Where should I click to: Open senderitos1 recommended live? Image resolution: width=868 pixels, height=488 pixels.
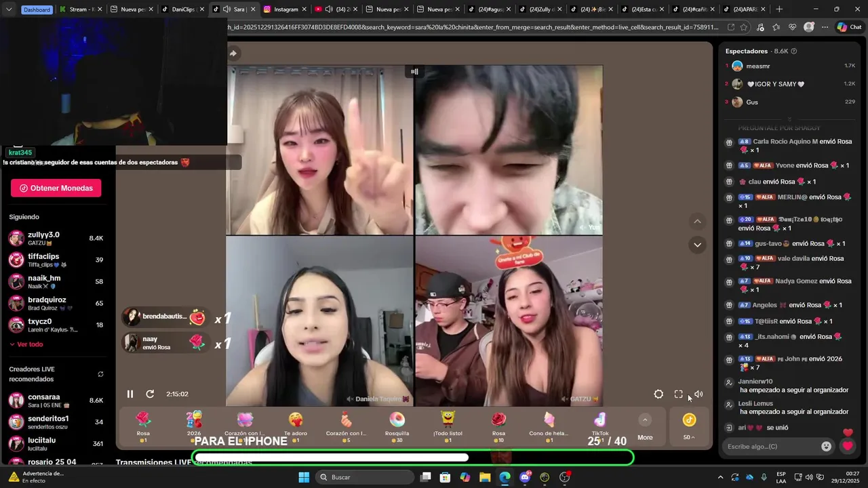pyautogui.click(x=56, y=422)
